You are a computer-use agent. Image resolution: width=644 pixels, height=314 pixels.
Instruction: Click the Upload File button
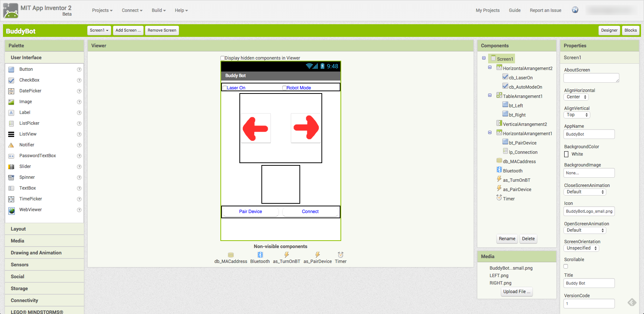pos(516,292)
